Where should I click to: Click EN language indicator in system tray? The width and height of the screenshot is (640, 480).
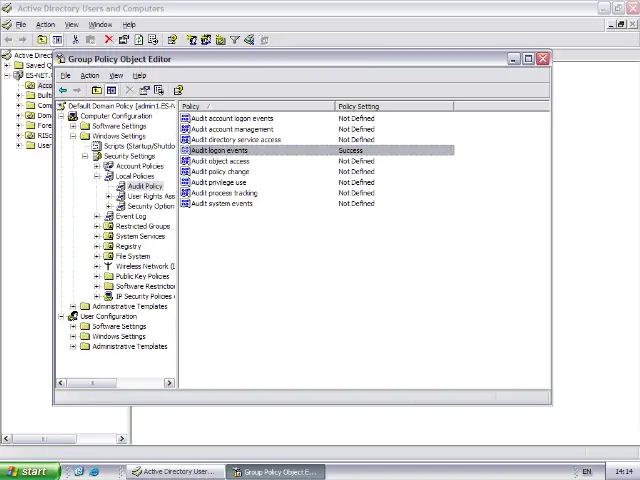pyautogui.click(x=587, y=471)
